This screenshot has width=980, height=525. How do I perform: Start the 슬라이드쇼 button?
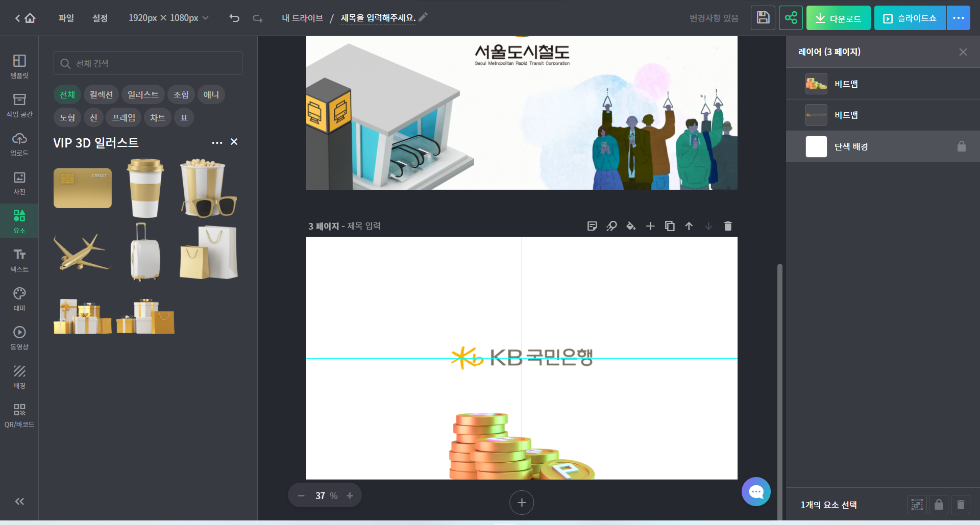[x=910, y=18]
